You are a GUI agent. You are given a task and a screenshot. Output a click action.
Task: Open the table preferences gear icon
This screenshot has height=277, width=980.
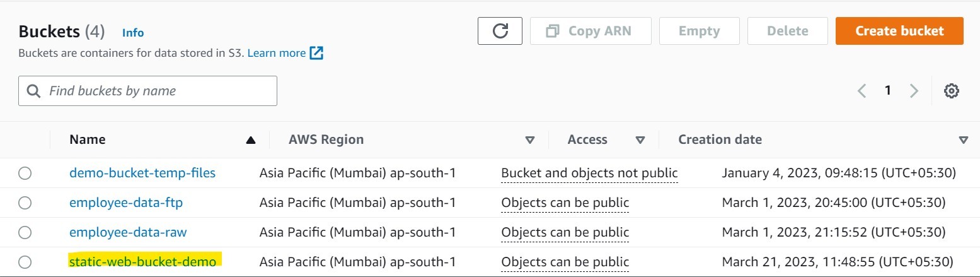point(951,91)
